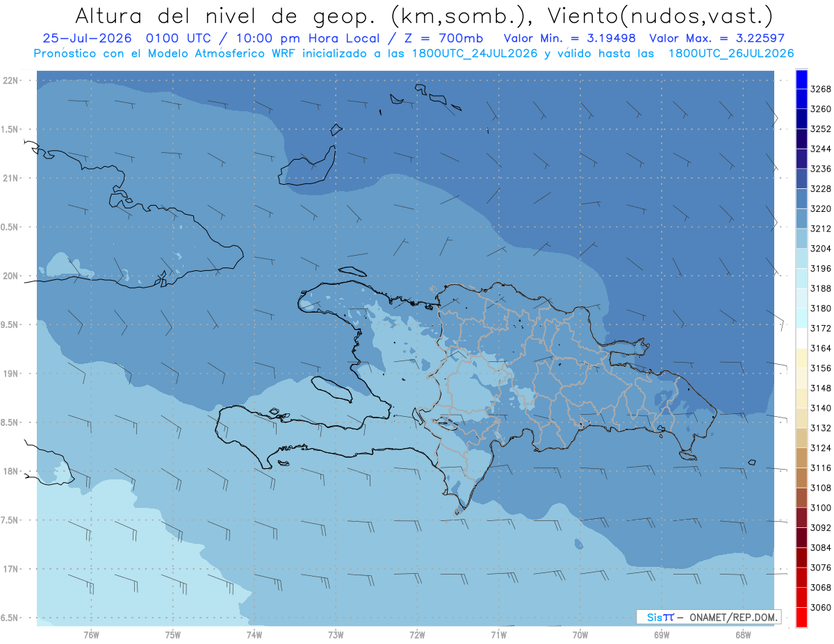Click the '73W' longitude label
Image resolution: width=834 pixels, height=644 pixels.
click(336, 634)
